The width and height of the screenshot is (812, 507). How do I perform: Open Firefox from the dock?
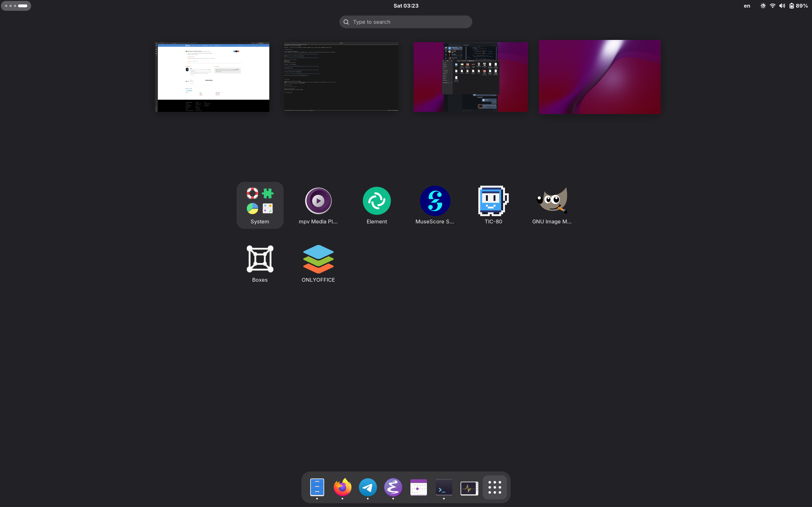pos(342,487)
